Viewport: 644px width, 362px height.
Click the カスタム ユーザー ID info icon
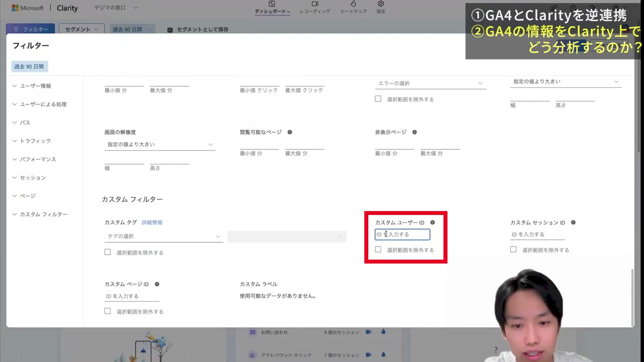pyautogui.click(x=432, y=222)
